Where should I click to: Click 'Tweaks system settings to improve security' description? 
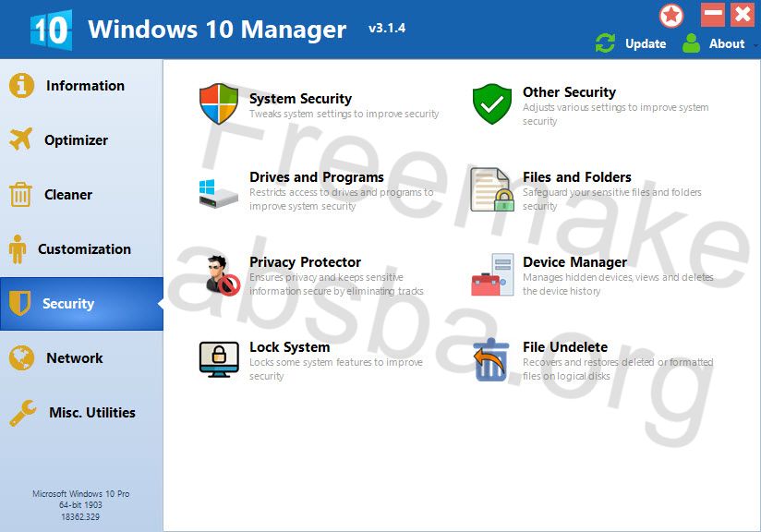point(344,114)
